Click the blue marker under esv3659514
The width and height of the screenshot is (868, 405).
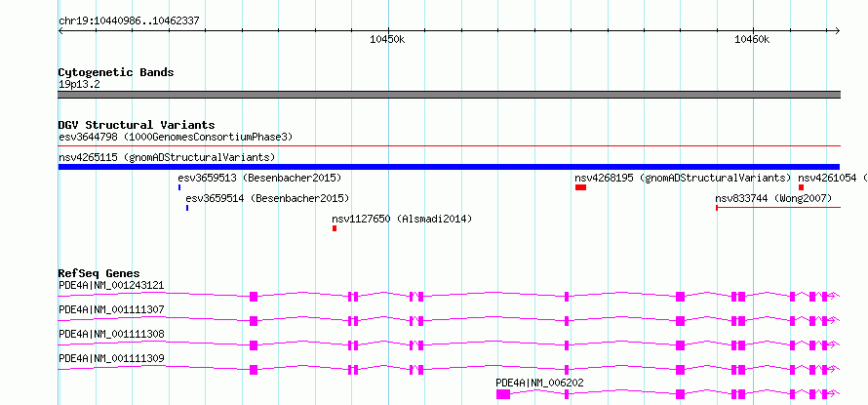coord(187,208)
